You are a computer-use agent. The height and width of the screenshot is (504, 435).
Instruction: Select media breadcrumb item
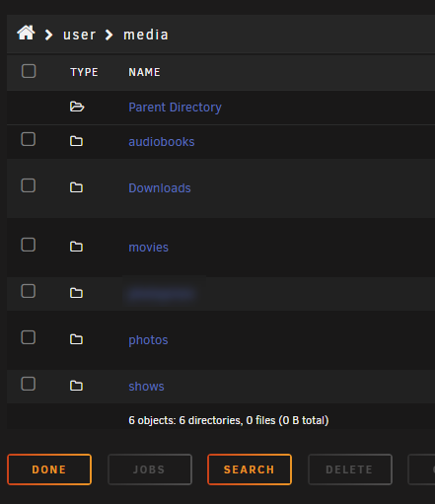pos(146,35)
